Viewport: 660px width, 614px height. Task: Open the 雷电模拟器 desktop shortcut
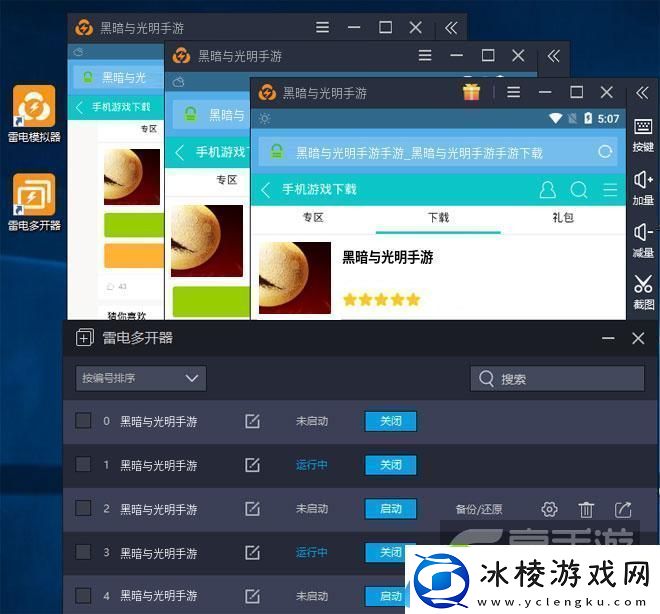point(34,114)
